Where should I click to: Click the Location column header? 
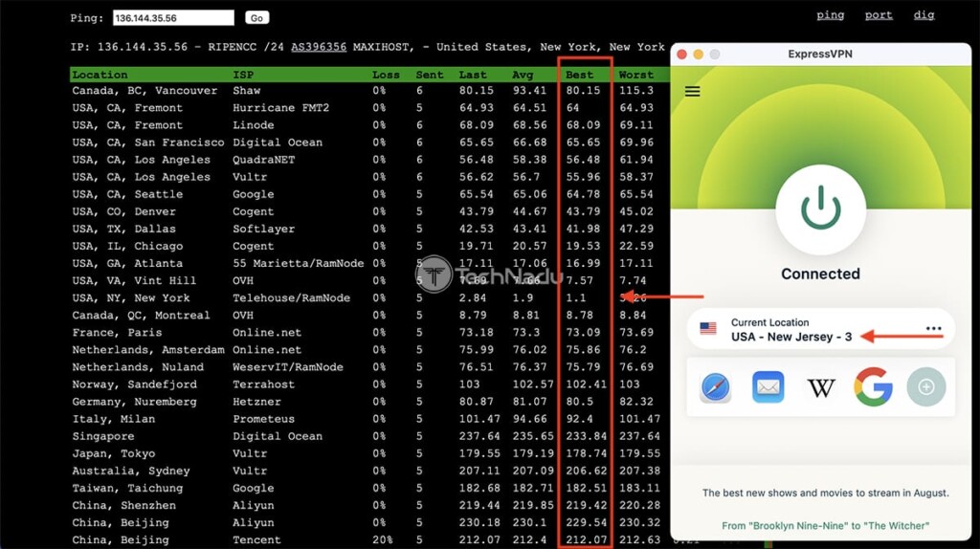coord(100,75)
